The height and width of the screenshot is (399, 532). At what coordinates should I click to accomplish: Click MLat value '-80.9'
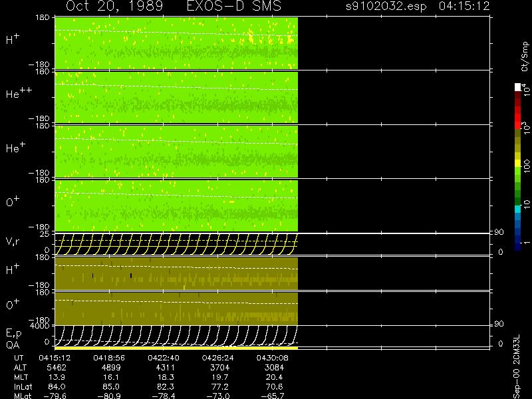pyautogui.click(x=109, y=396)
